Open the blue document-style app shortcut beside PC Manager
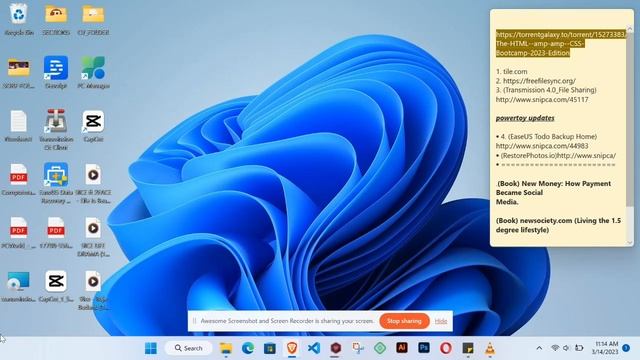 (56, 72)
